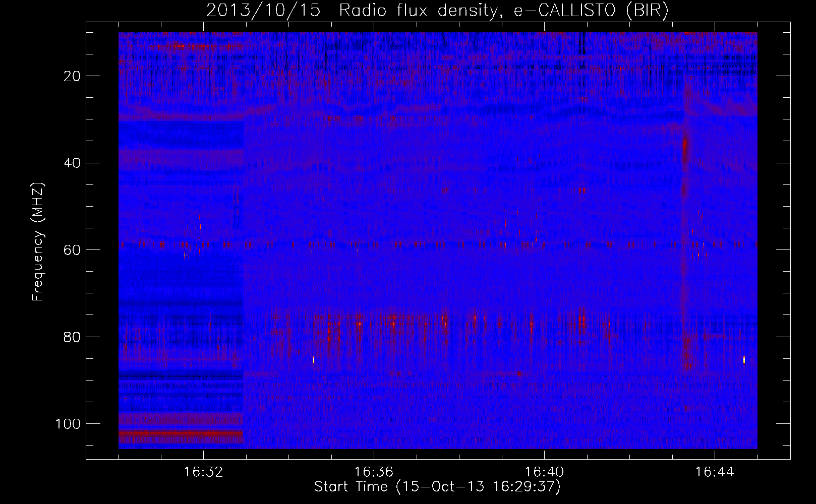Click the 40 MHz frequency tick label
Image resolution: width=816 pixels, height=504 pixels.
(x=73, y=163)
